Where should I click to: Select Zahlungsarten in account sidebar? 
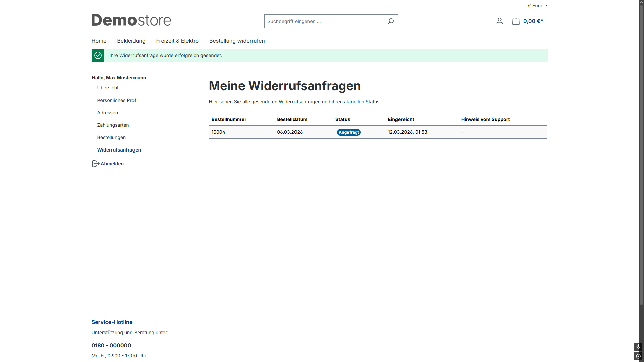[x=113, y=125]
